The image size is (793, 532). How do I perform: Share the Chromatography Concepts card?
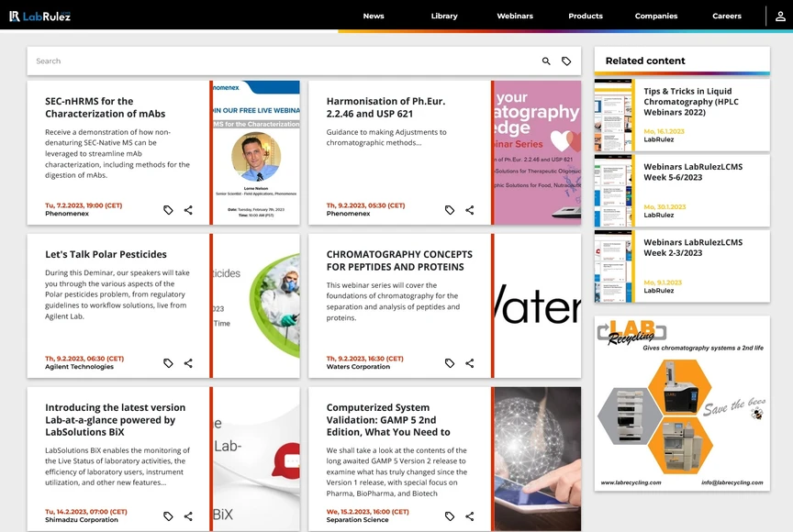470,363
